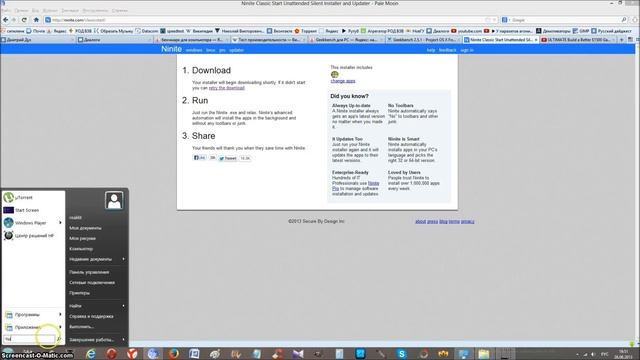The width and height of the screenshot is (640, 360).
Task: Open the Торрент bookmark
Action: (306, 31)
